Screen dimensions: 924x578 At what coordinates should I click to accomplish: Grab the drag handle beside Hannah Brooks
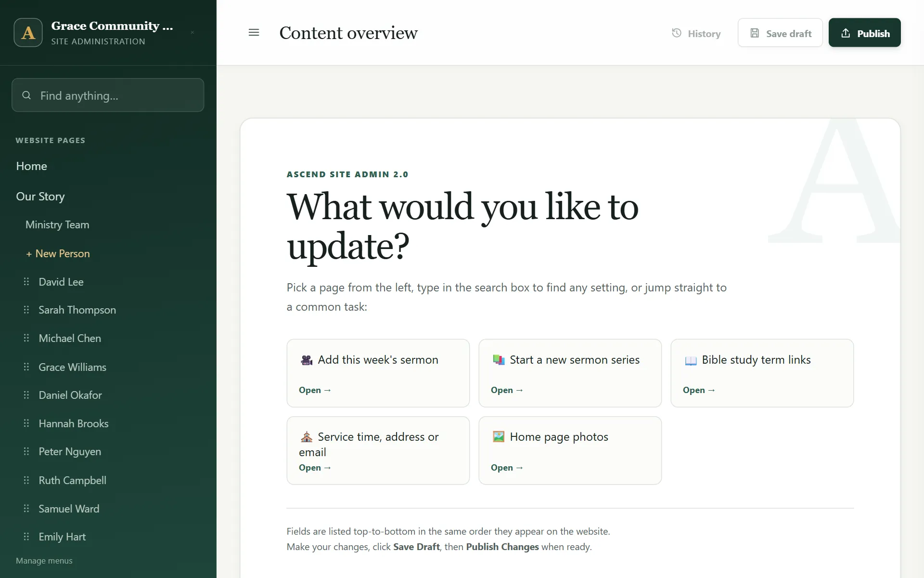click(x=26, y=423)
